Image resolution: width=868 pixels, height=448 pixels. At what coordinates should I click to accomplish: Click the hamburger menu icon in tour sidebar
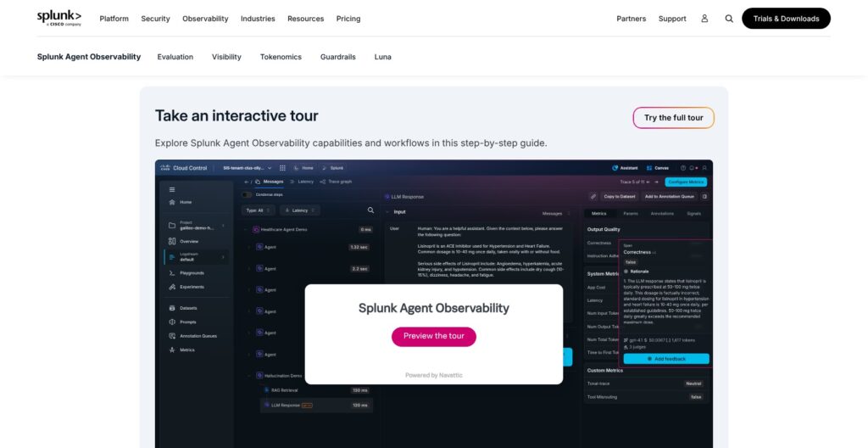[172, 189]
